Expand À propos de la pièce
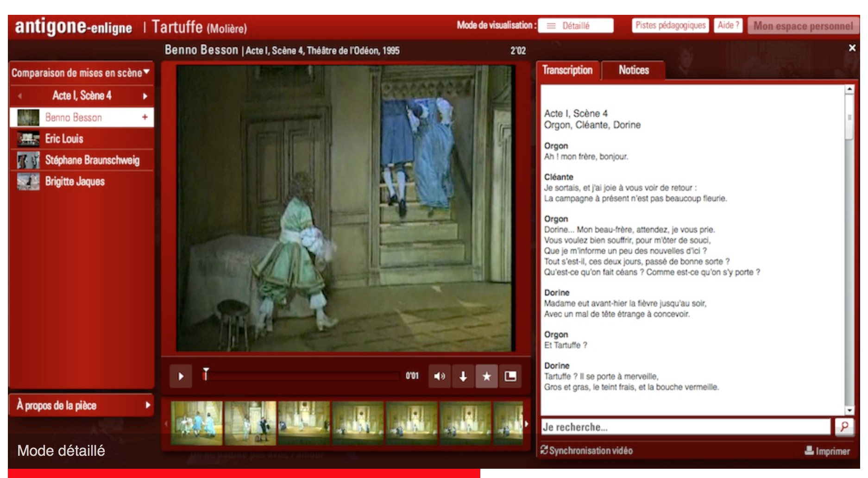This screenshot has height=478, width=868. coord(81,405)
